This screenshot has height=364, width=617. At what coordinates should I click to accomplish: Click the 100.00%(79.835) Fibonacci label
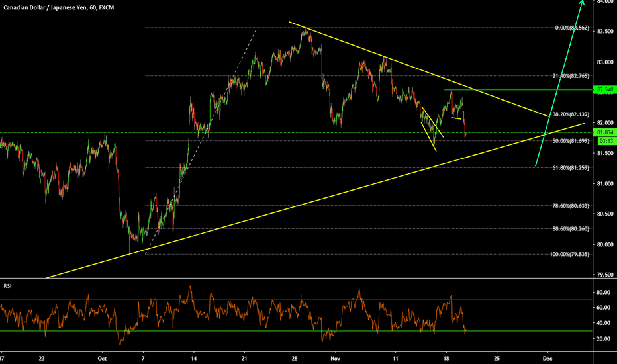568,254
